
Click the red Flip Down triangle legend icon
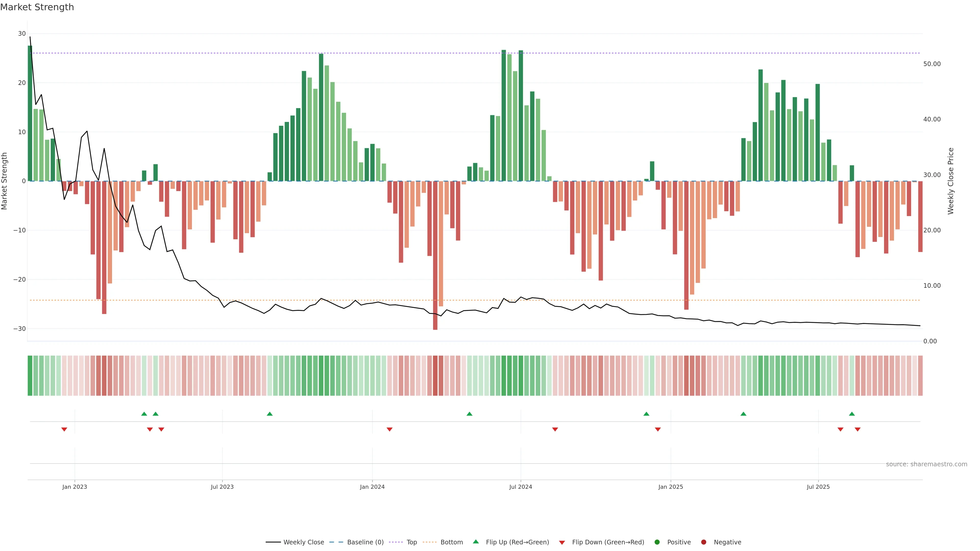[562, 542]
